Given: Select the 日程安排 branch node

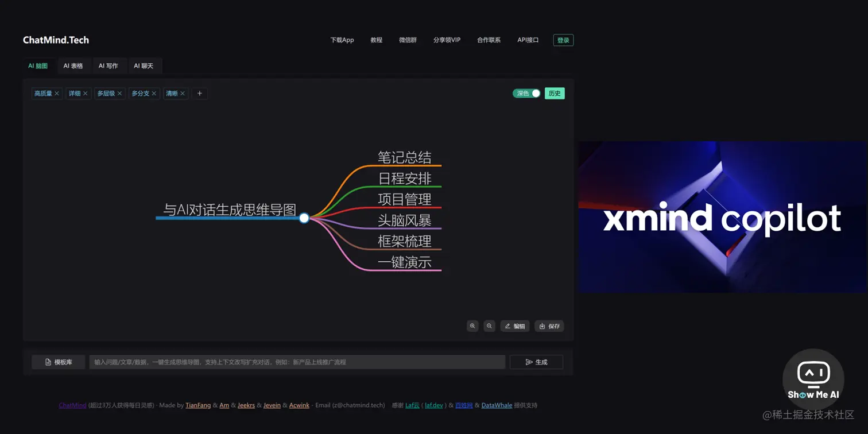Looking at the screenshot, I should pyautogui.click(x=405, y=179).
